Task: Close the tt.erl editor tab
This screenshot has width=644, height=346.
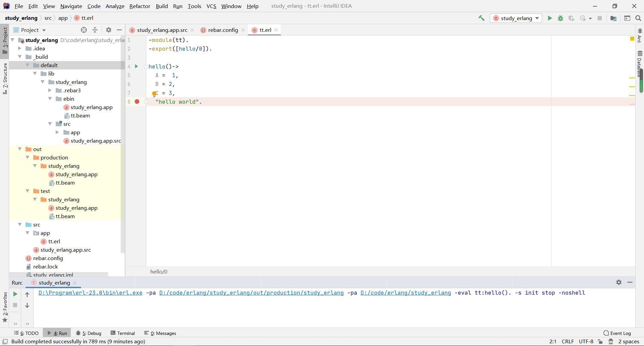Action: [276, 30]
